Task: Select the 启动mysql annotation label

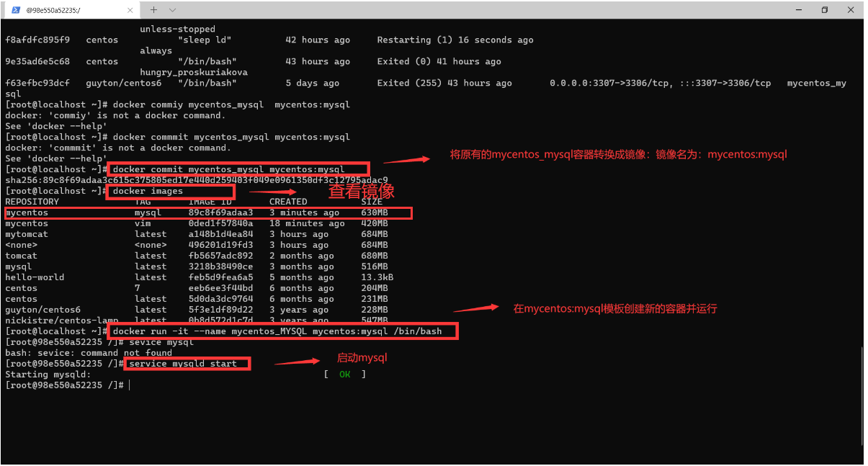Action: tap(361, 357)
